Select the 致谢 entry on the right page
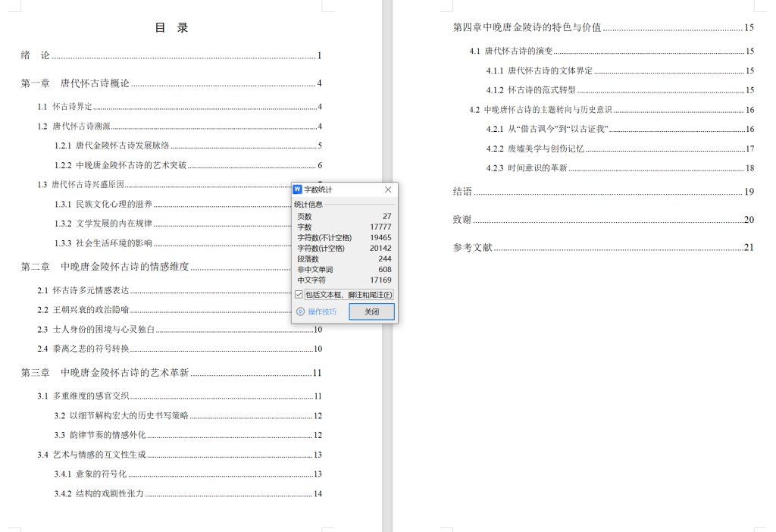 tap(463, 219)
